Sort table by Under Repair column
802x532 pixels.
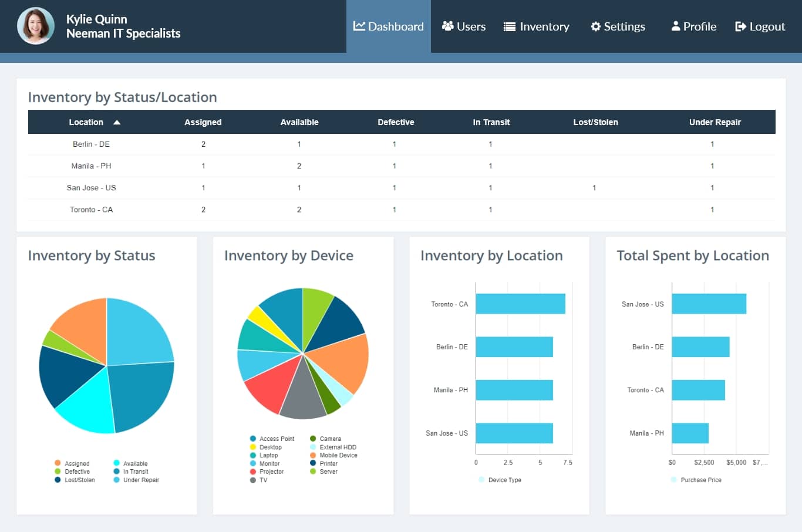pyautogui.click(x=715, y=122)
